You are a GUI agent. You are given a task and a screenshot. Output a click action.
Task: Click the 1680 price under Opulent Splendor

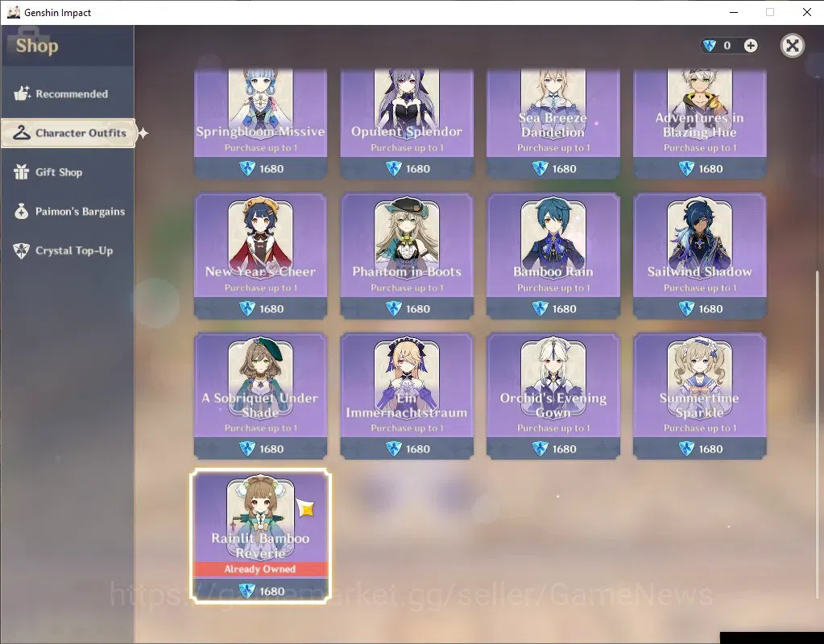pos(418,168)
